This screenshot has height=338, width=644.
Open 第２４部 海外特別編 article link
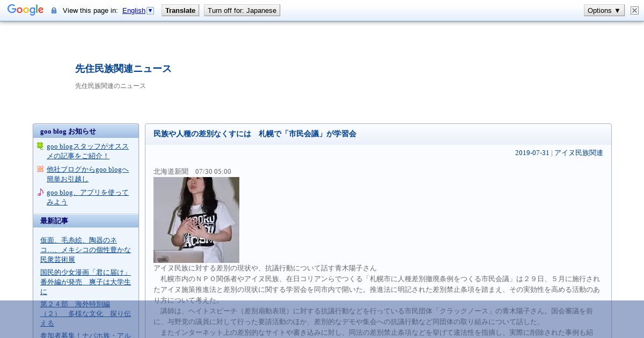click(x=85, y=313)
